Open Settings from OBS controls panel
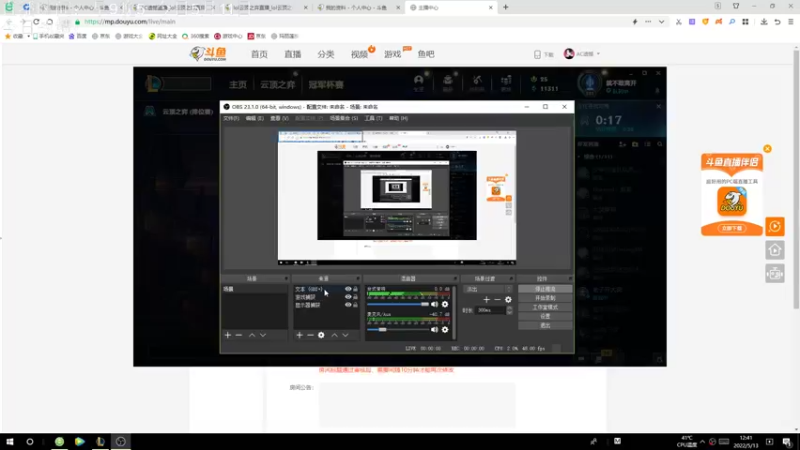 tap(545, 316)
